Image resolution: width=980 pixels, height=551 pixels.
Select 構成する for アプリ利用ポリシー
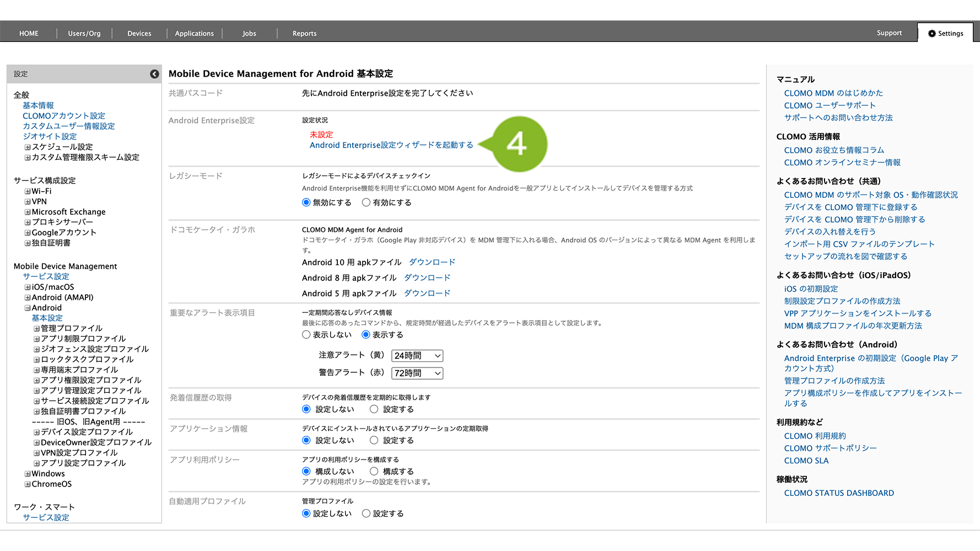[x=374, y=471]
